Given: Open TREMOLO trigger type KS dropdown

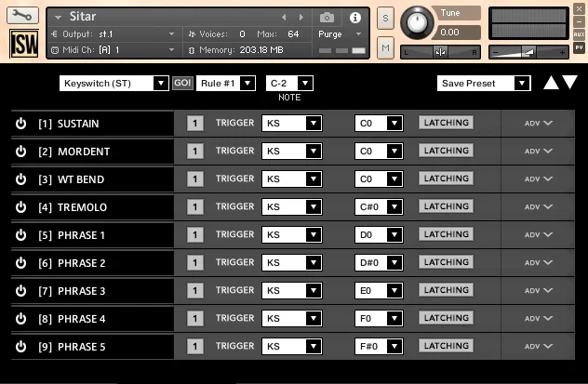Looking at the screenshot, I should pos(292,206).
